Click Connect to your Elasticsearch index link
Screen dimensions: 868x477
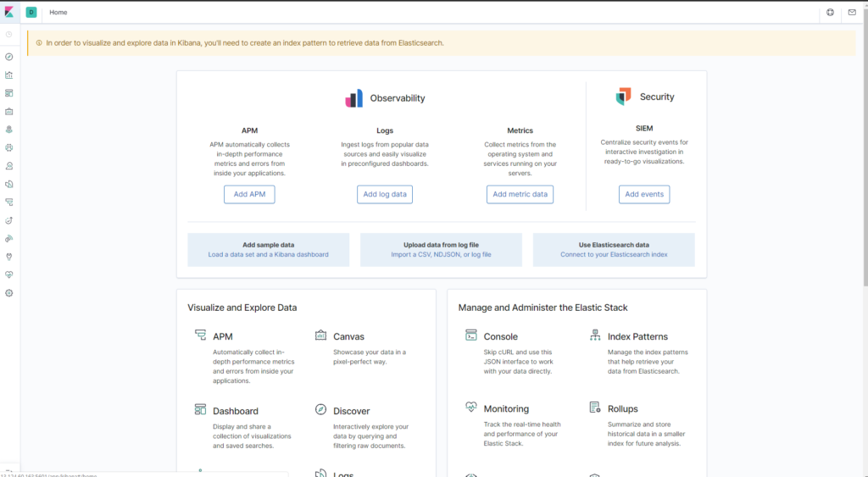(614, 254)
